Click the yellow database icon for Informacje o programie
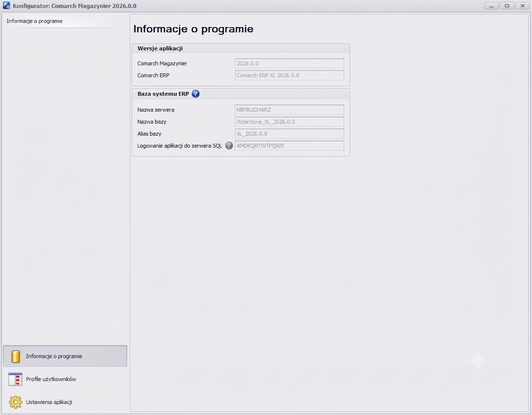Image resolution: width=532 pixels, height=415 pixels. click(16, 356)
